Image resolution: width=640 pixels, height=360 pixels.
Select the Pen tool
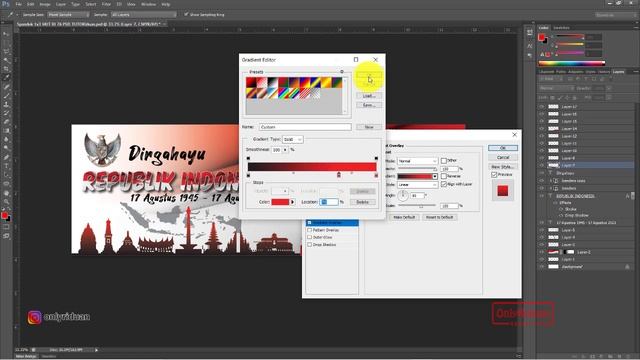[6, 157]
